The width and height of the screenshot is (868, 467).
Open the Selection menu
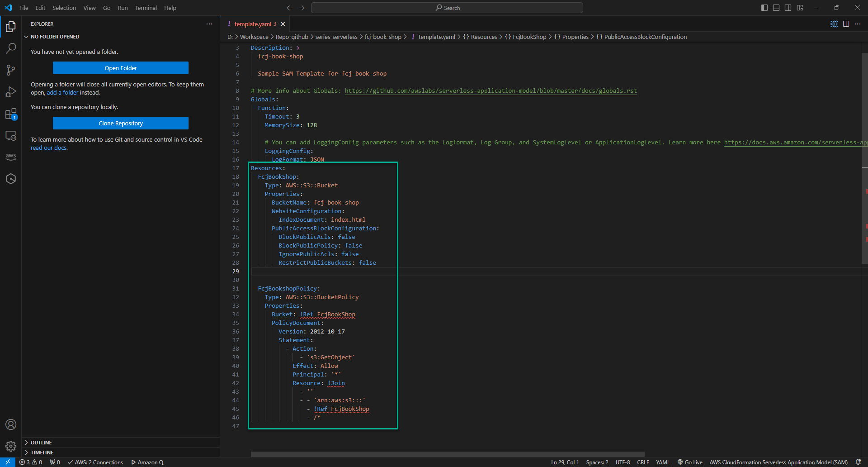point(64,8)
